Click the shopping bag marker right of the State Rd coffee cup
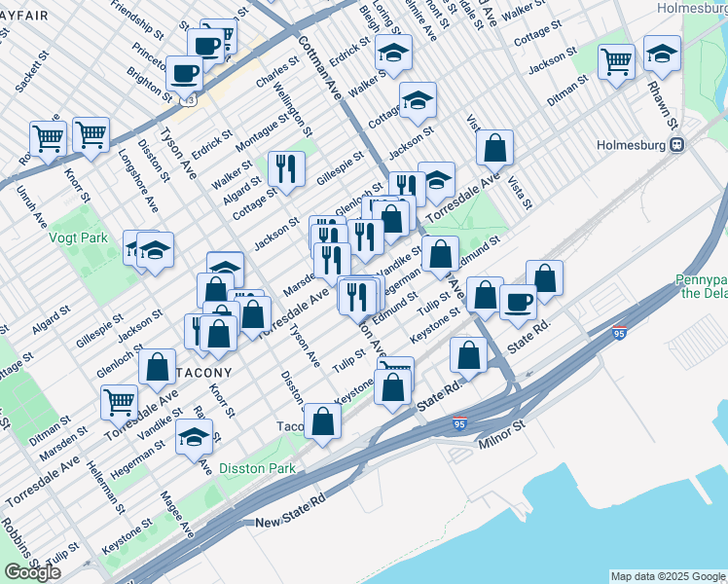 pos(545,278)
